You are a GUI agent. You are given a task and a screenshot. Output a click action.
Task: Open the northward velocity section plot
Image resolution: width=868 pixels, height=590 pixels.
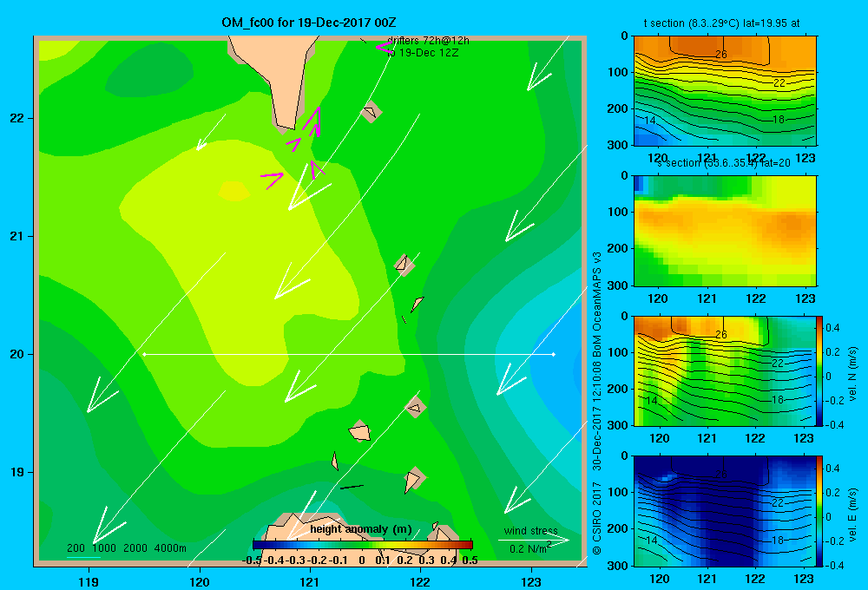coord(725,370)
